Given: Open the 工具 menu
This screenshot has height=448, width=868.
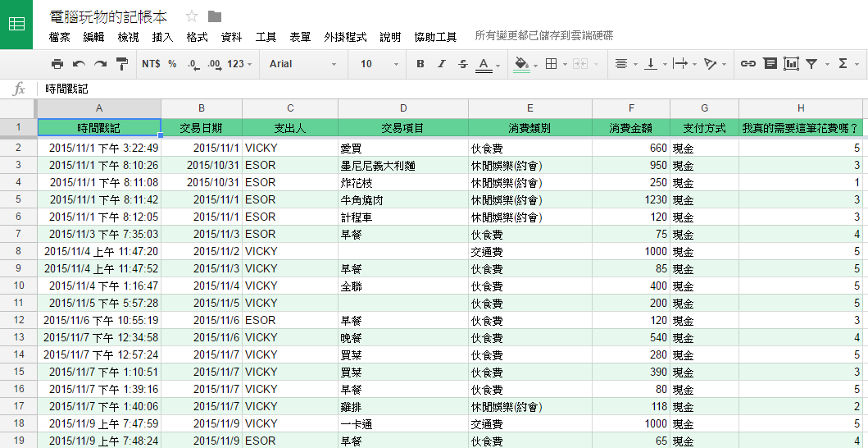Looking at the screenshot, I should point(266,37).
